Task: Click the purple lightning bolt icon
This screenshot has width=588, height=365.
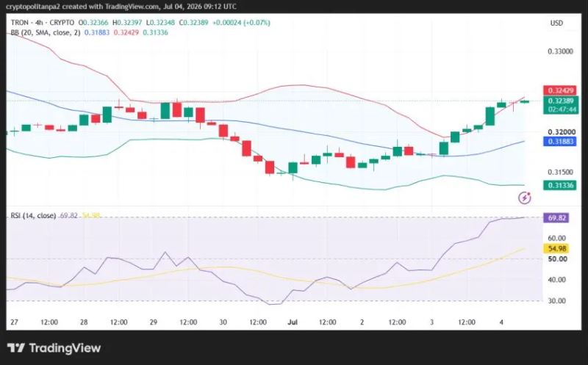Action: (524, 198)
